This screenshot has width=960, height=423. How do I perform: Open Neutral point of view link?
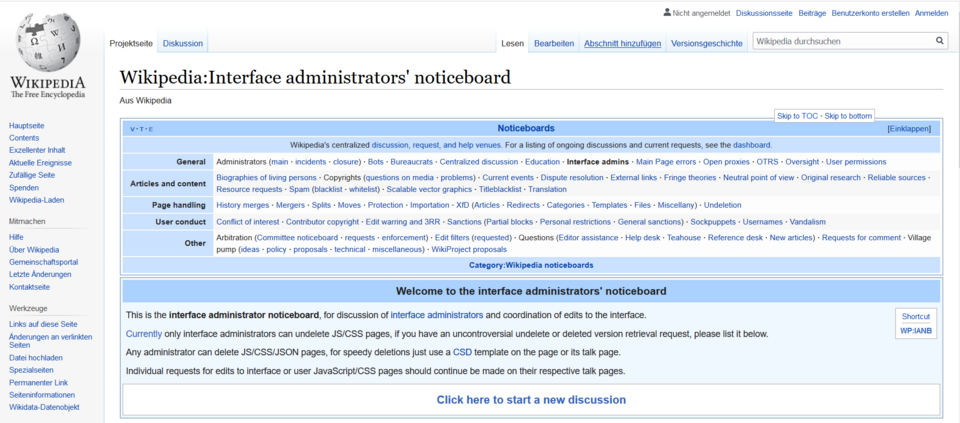758,178
